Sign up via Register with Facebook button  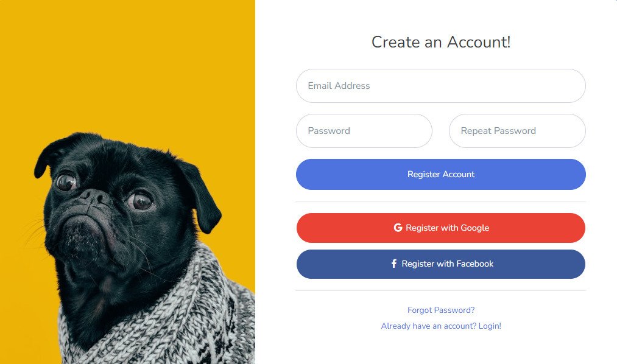(441, 264)
